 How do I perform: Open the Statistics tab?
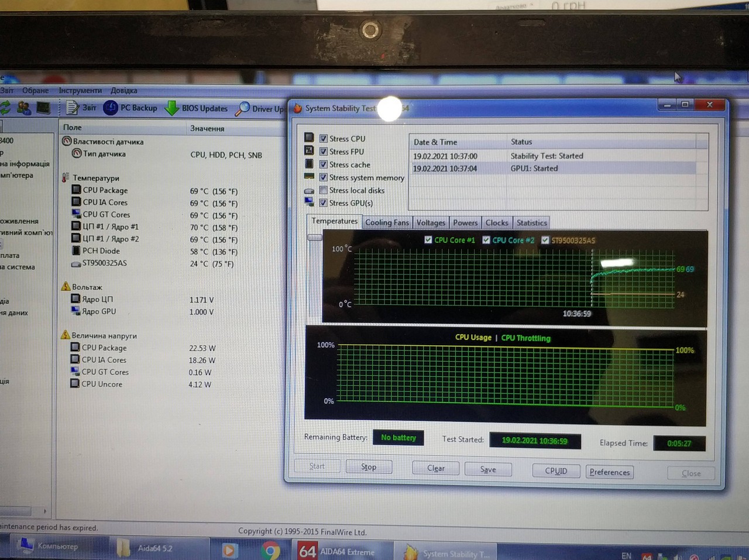531,223
